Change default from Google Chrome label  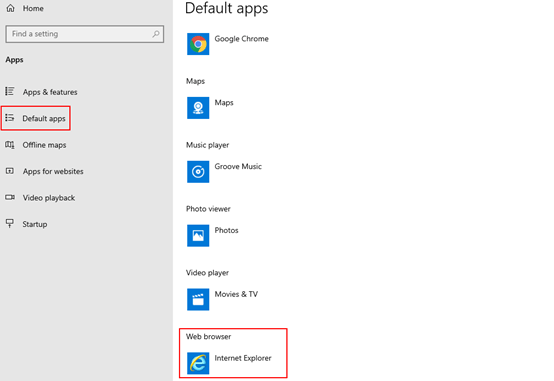241,39
